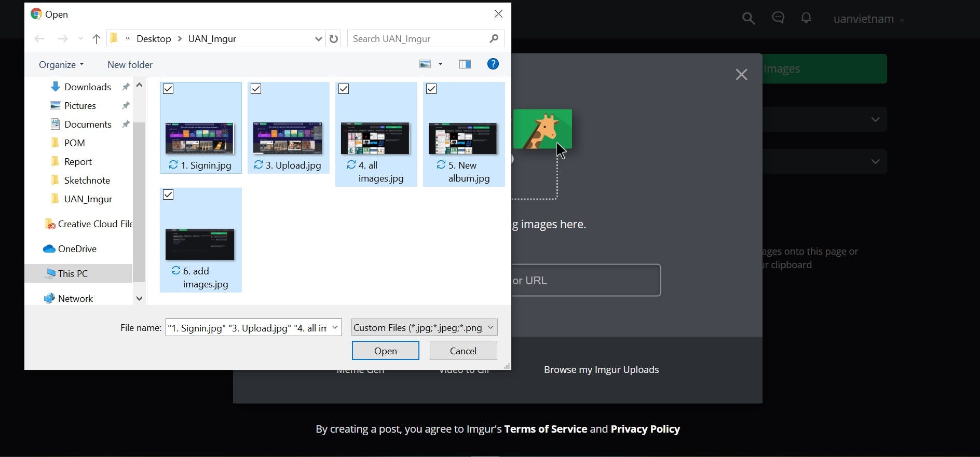The height and width of the screenshot is (457, 980).
Task: Expand the File name dropdown arrow
Action: coord(335,327)
